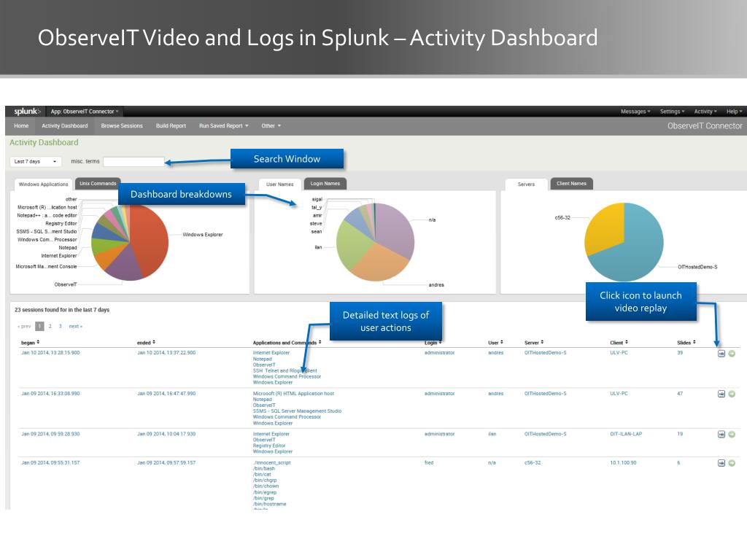Screen dimensions: 747x560
Task: Expand the Run Saved Report dropdown
Action: tap(223, 126)
